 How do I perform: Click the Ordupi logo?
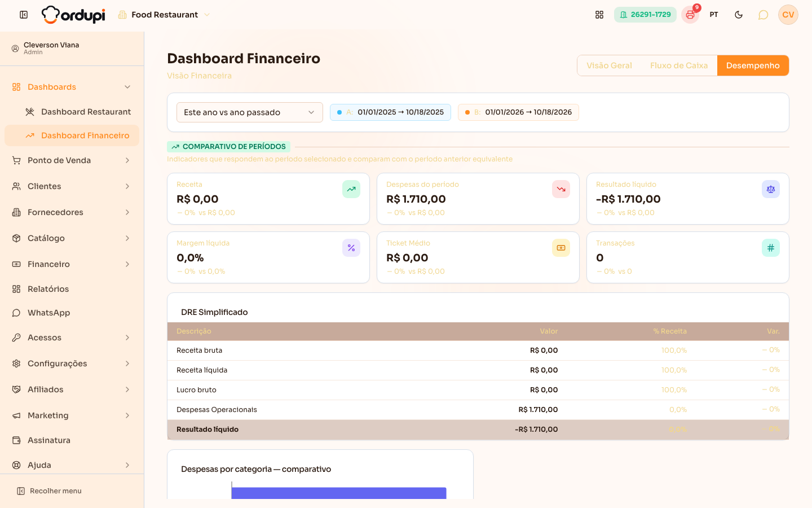(73, 15)
